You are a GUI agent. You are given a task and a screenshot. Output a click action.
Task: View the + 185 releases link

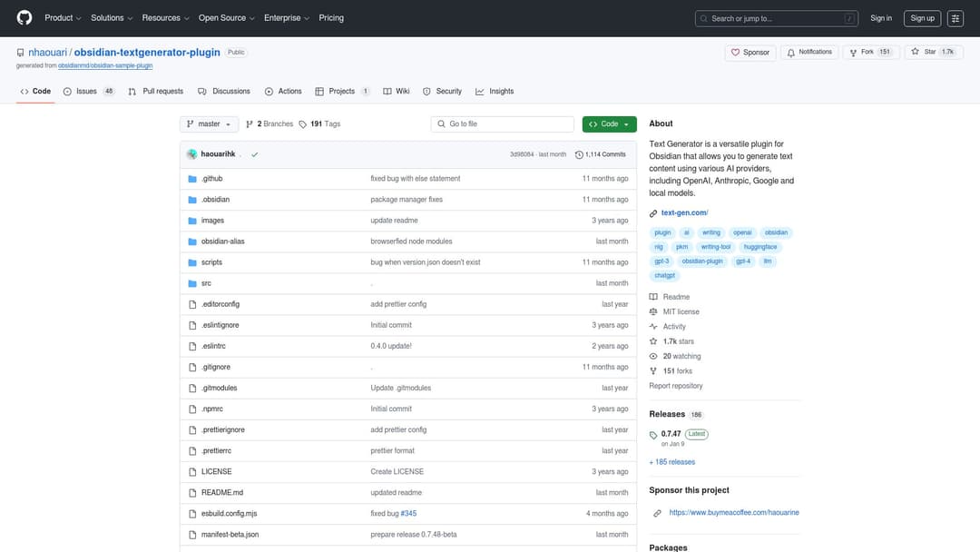point(671,462)
